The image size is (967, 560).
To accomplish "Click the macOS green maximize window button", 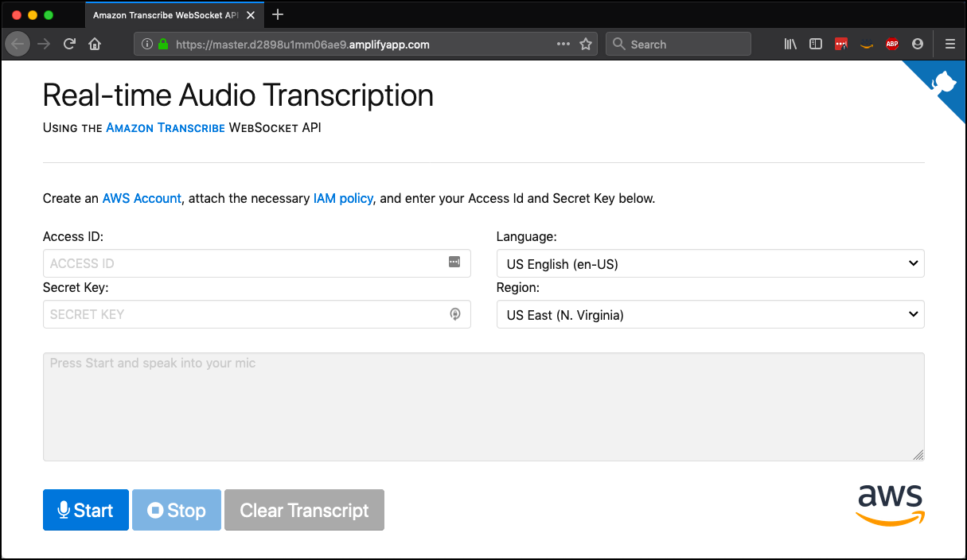I will [49, 15].
